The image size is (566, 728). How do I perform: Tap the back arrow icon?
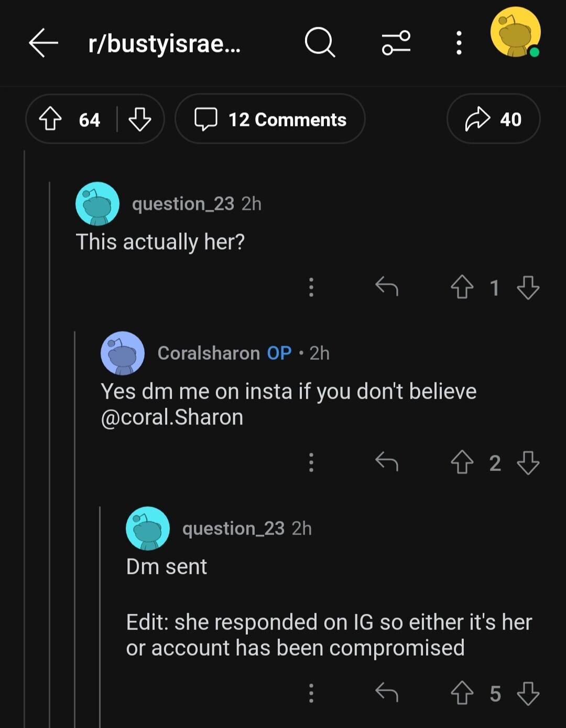[x=43, y=43]
